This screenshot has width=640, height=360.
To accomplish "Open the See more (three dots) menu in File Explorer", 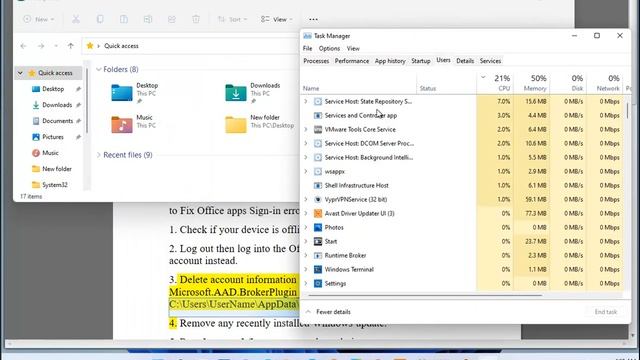I will pyautogui.click(x=313, y=19).
